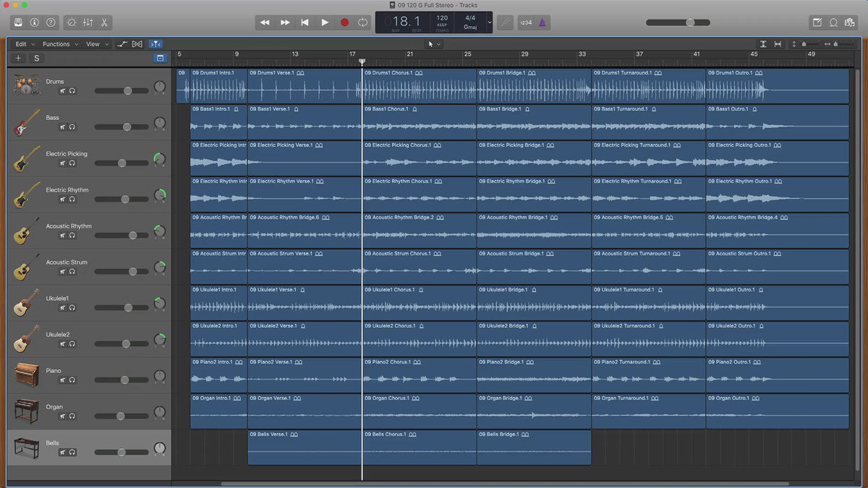This screenshot has height=488, width=868.
Task: Toggle the metronome click
Action: [x=542, y=22]
